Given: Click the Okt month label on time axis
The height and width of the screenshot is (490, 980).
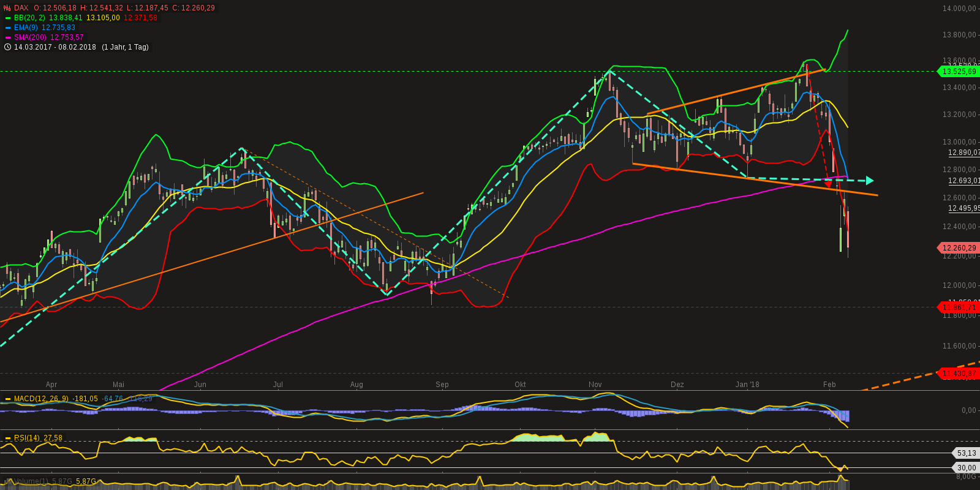Looking at the screenshot, I should pos(520,385).
